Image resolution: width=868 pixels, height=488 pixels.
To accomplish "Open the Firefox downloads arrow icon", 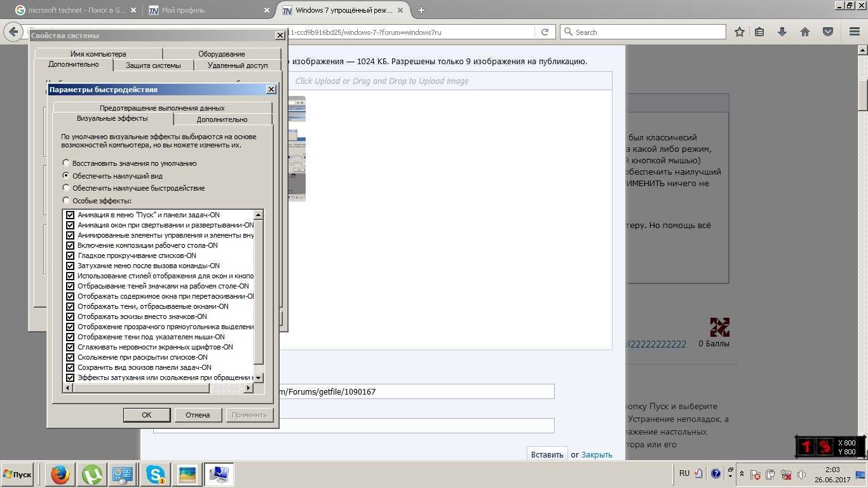I will point(782,32).
